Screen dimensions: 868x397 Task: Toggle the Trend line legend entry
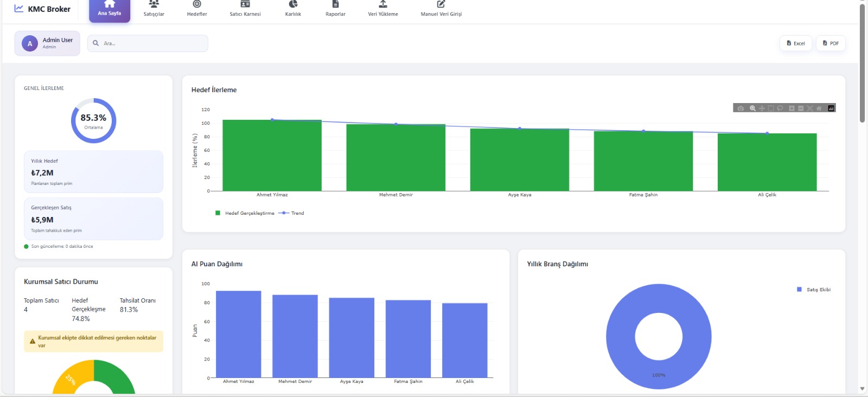pos(292,213)
